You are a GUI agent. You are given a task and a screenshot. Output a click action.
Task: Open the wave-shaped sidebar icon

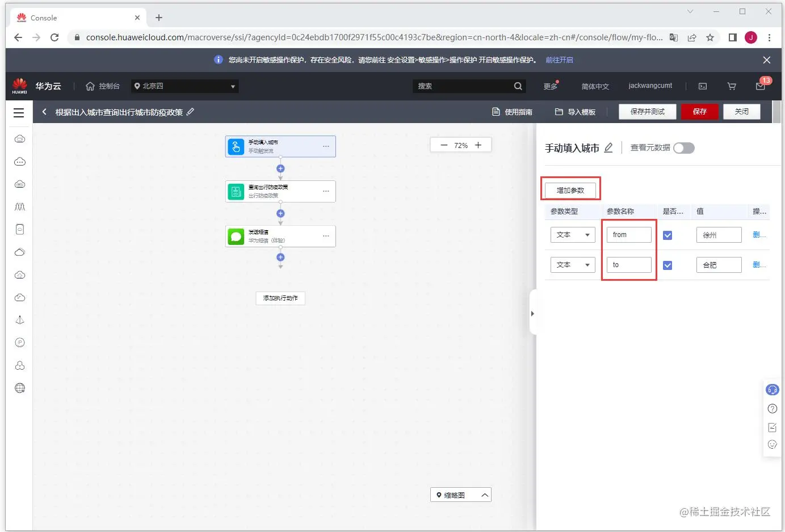click(x=20, y=207)
